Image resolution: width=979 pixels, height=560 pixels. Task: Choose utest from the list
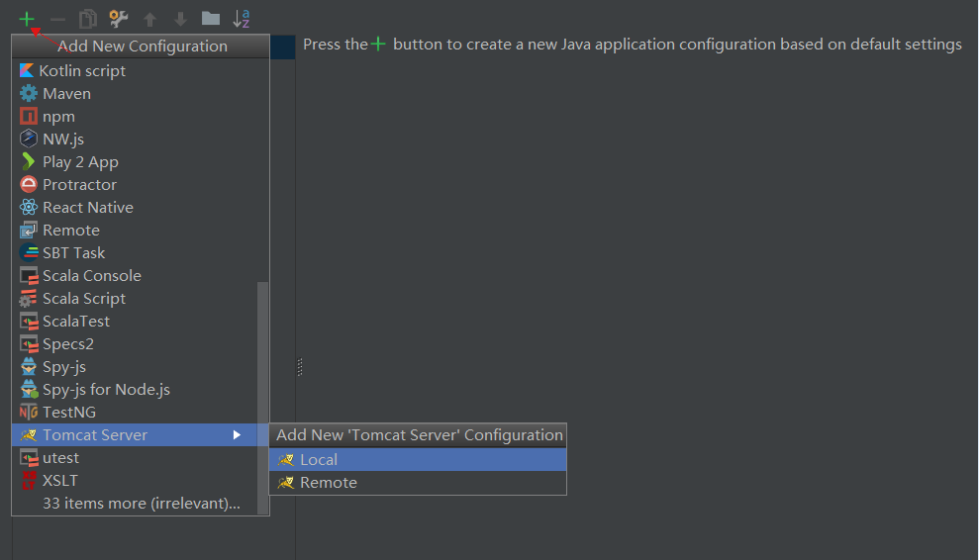(x=135, y=458)
